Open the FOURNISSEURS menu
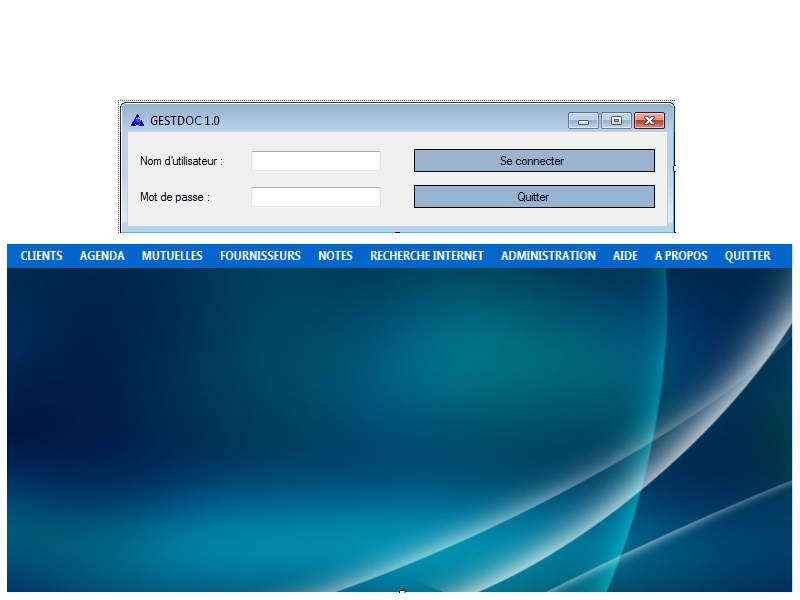This screenshot has width=800, height=600. pyautogui.click(x=260, y=256)
